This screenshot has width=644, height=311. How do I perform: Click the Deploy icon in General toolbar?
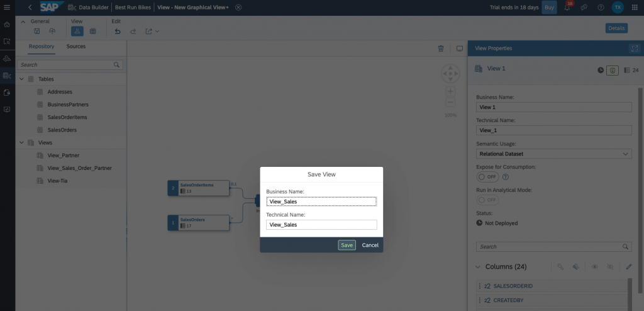coord(52,31)
